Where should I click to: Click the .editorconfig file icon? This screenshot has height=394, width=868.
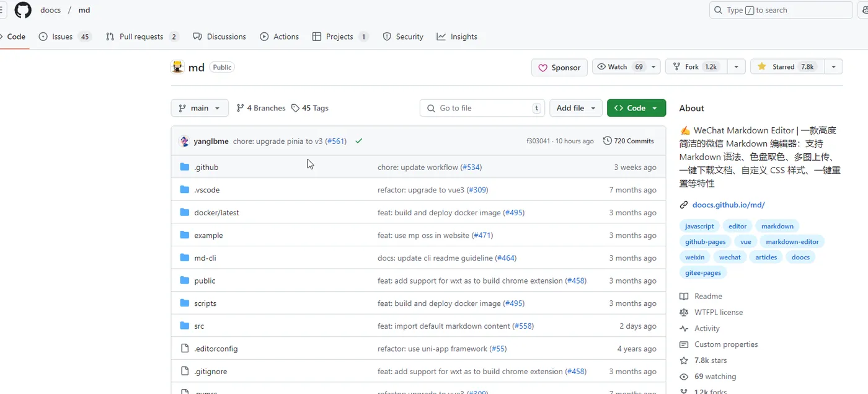184,349
